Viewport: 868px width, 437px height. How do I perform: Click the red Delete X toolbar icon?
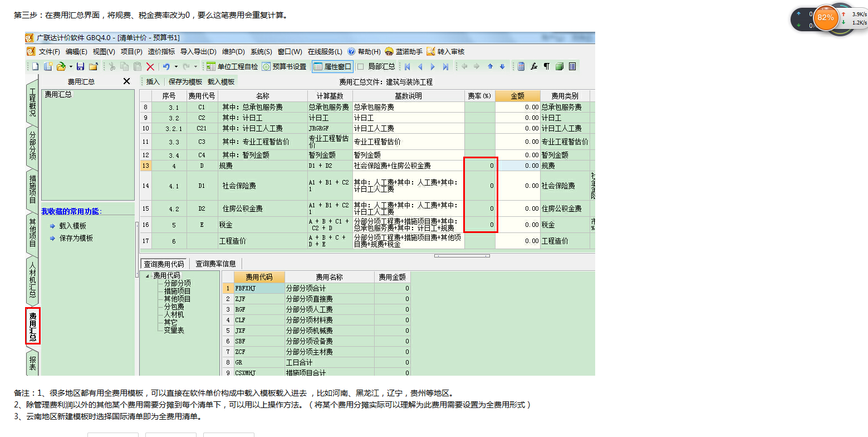pos(150,66)
